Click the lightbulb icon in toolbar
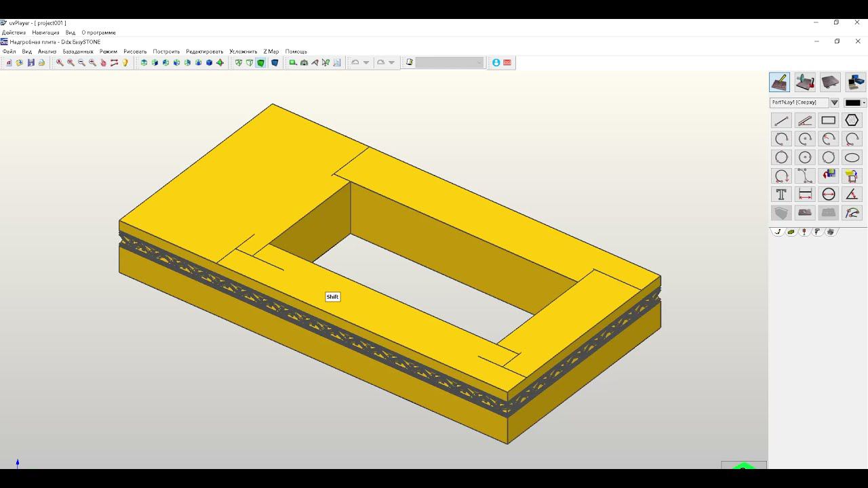Image resolution: width=868 pixels, height=488 pixels. coord(125,62)
